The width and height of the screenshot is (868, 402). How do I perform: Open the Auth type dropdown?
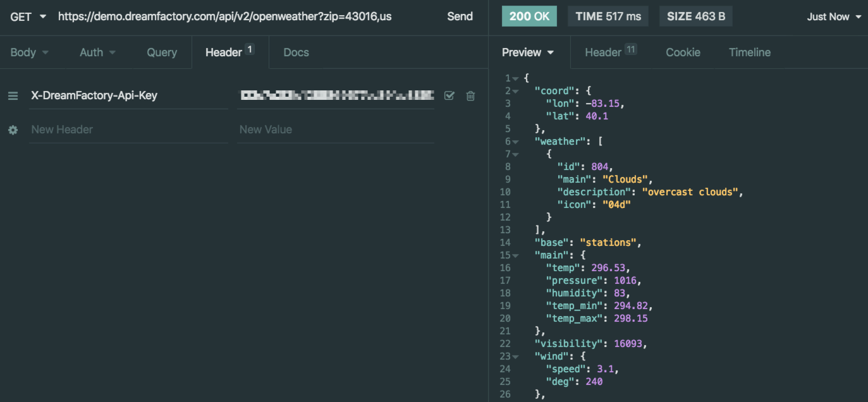(97, 52)
